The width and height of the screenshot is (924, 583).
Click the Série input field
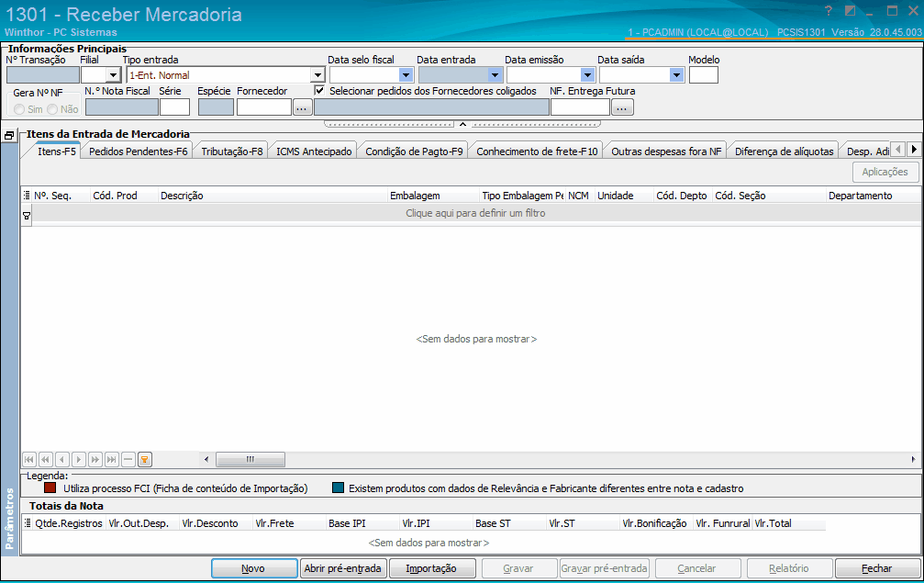[174, 107]
